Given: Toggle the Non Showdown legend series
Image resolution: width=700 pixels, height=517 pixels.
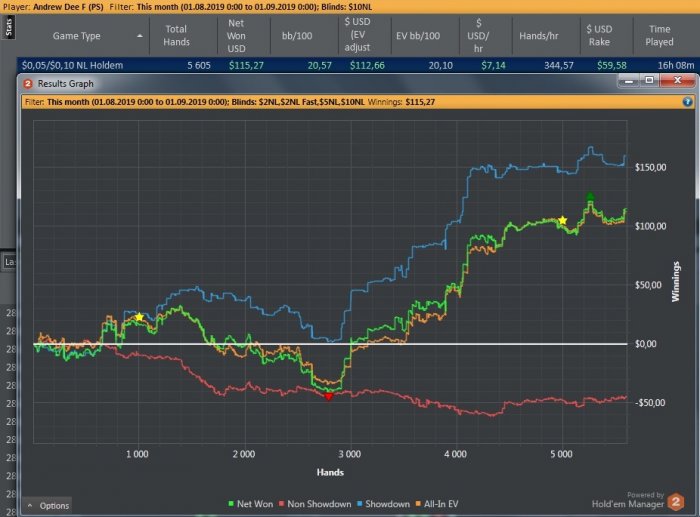Looking at the screenshot, I should (x=315, y=504).
